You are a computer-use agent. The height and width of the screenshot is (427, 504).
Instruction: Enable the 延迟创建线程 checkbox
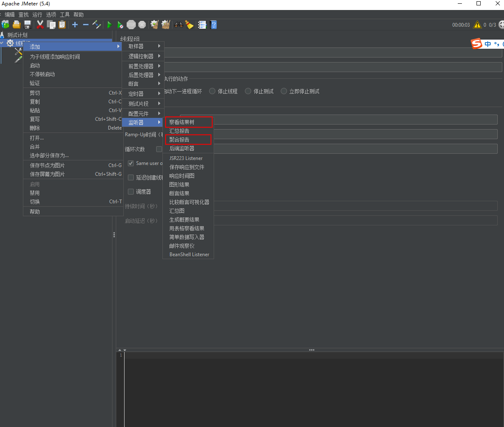131,177
